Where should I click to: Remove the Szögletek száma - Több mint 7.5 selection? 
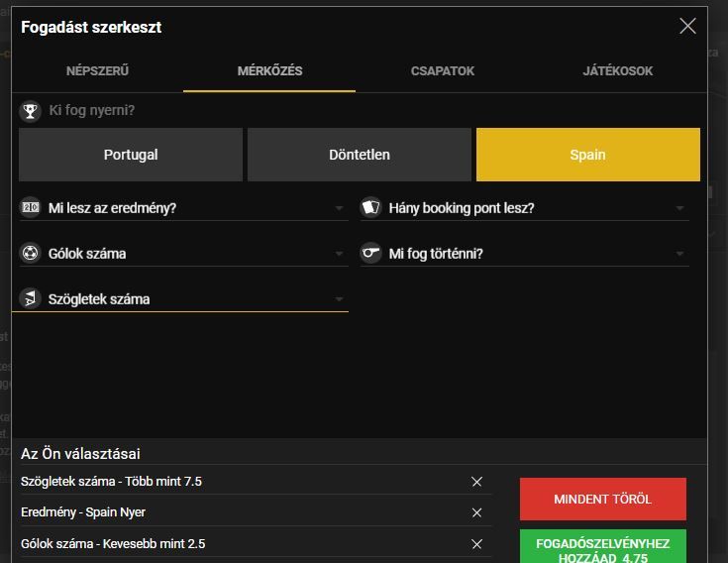(x=476, y=482)
